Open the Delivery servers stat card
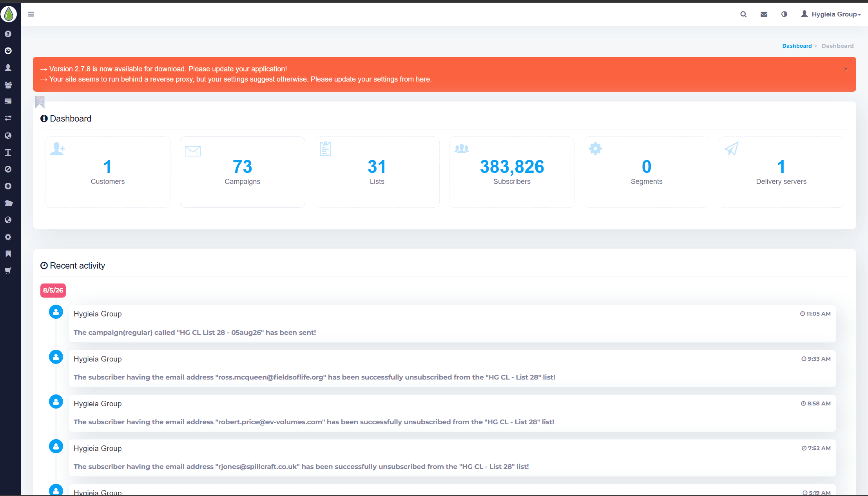Viewport: 868px width, 496px height. [781, 172]
